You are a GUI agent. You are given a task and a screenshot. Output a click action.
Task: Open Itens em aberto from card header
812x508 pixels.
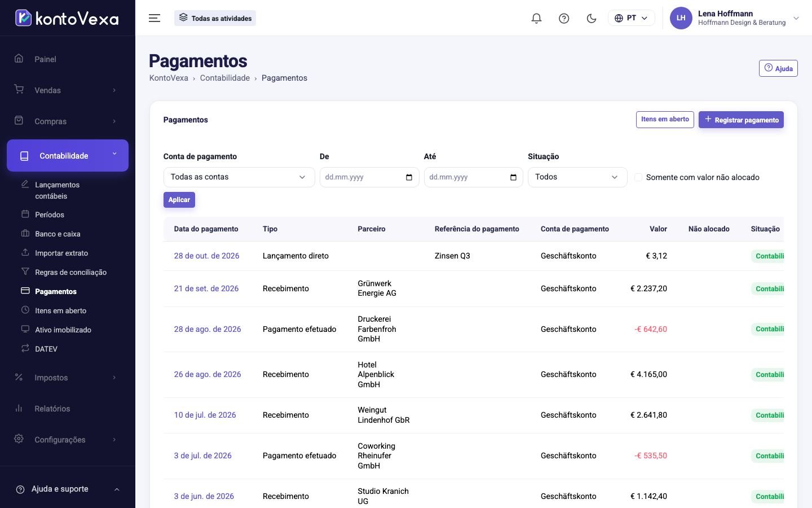point(665,120)
